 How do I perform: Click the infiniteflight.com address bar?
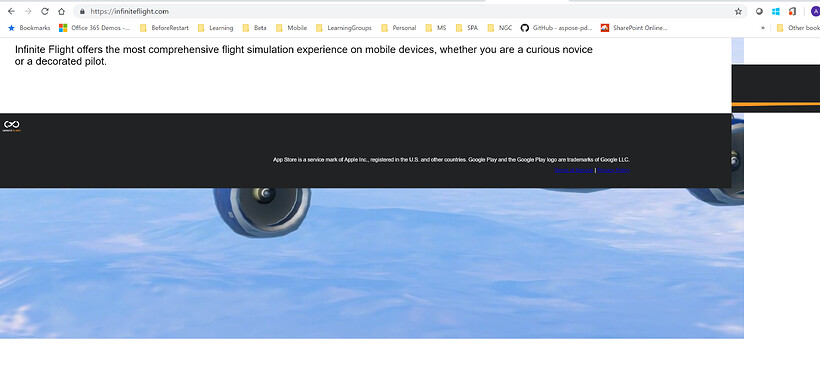[x=403, y=11]
